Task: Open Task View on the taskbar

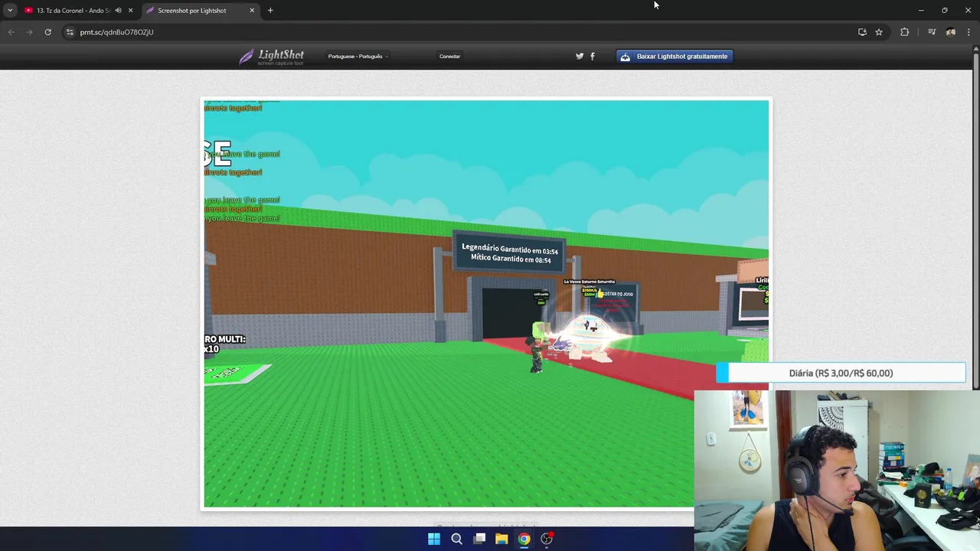Action: 479,539
